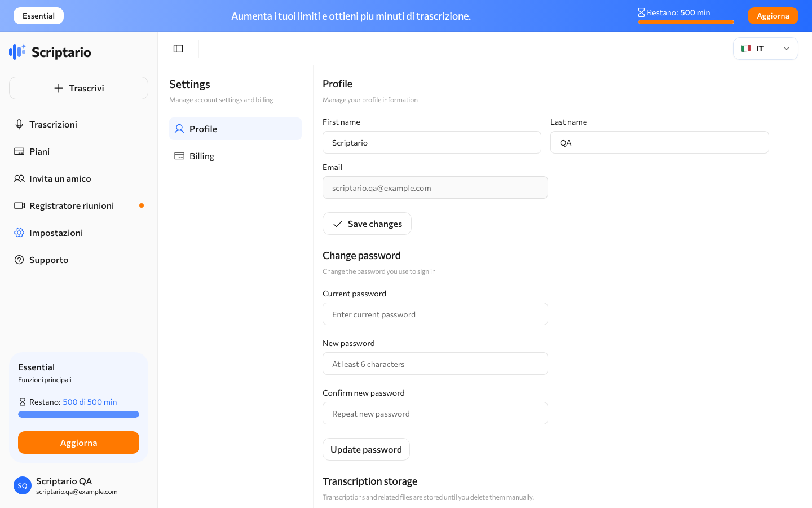Image resolution: width=812 pixels, height=508 pixels.
Task: Click the 'Funzioni principali' text
Action: click(45, 380)
